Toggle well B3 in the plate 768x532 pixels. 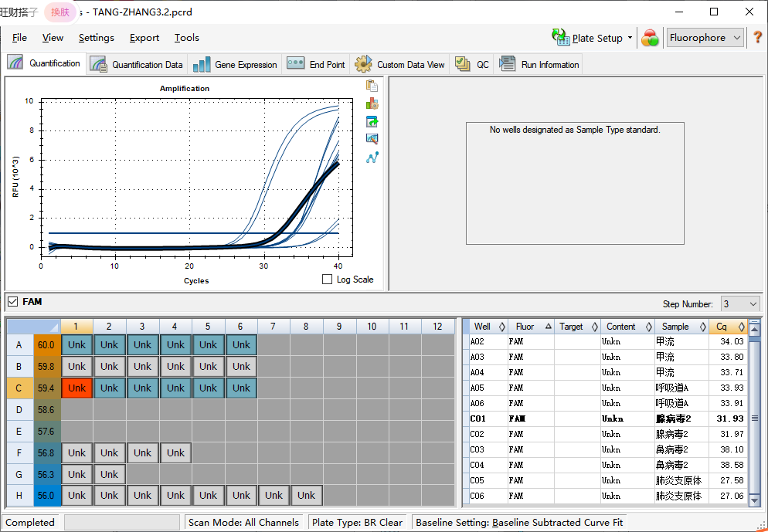(142, 366)
